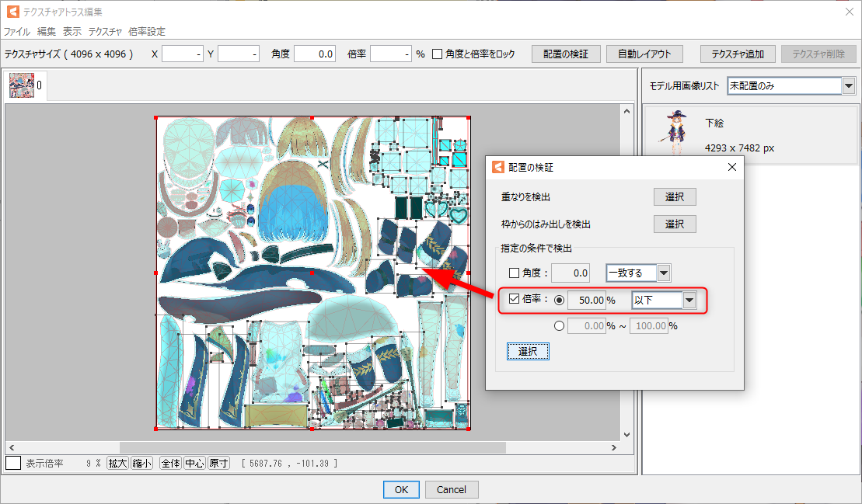862x504 pixels.
Task: Click the bottom 選択 button in dialog
Action: 528,351
